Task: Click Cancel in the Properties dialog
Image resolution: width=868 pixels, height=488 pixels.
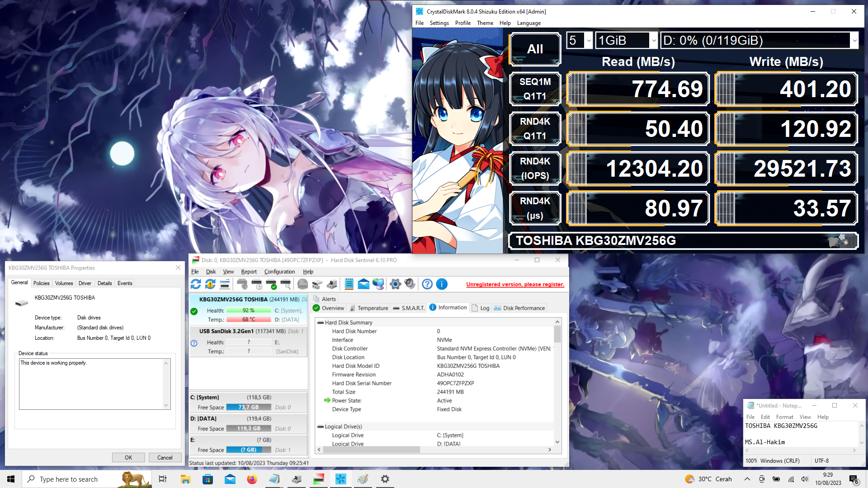Action: point(165,458)
